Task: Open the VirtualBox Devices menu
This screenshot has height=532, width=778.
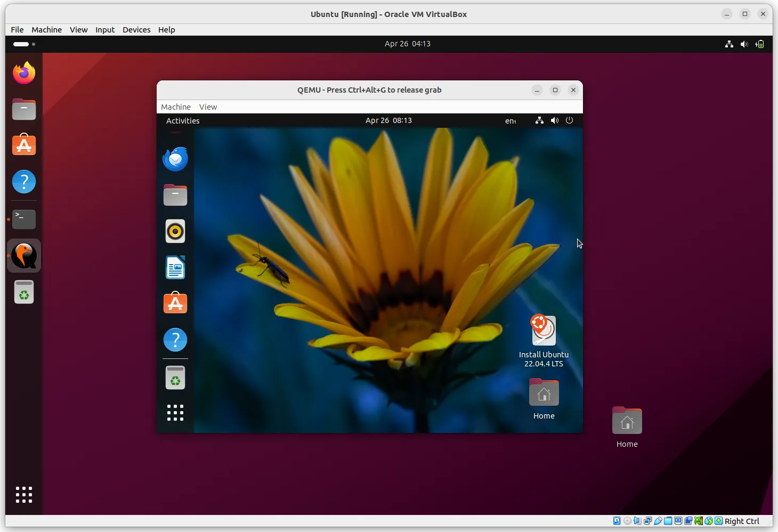Action: click(x=136, y=30)
